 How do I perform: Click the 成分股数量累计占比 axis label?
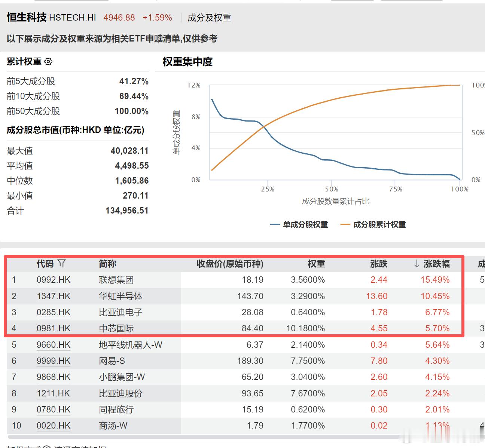[x=336, y=201]
